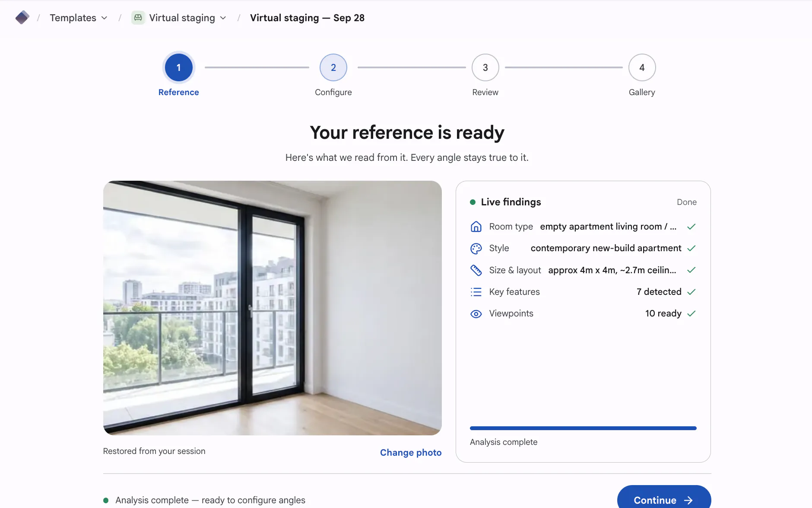
Task: Click the arrow icon on Continue button
Action: [x=688, y=500]
